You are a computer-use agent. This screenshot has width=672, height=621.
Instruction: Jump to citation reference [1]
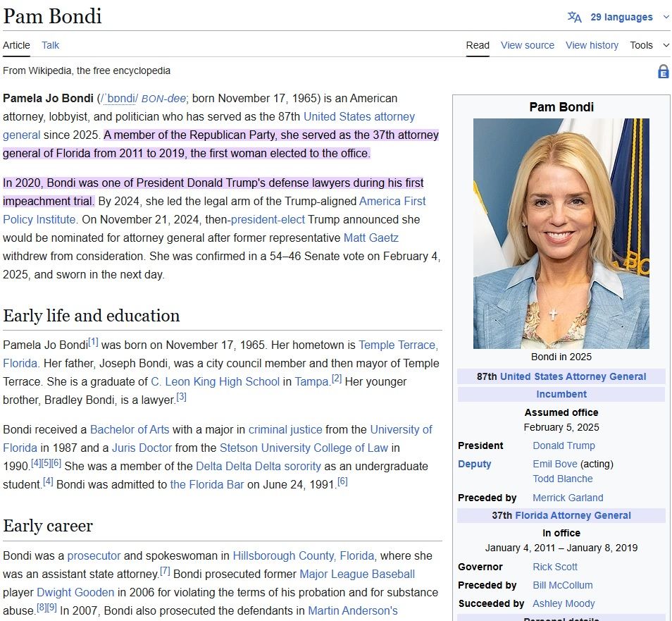coord(93,343)
